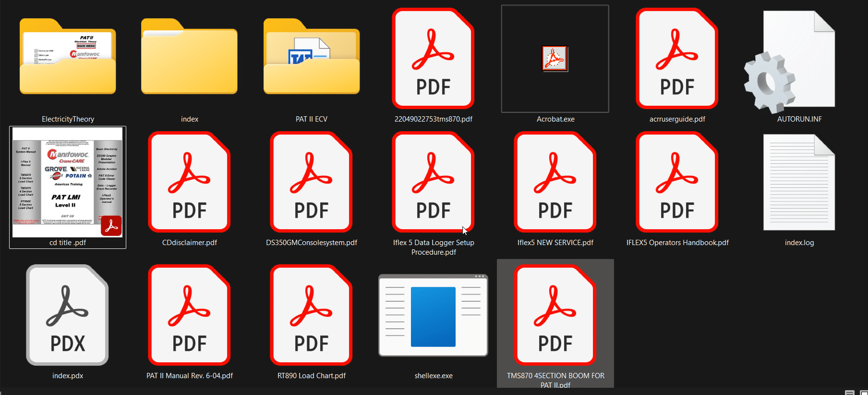Select the cd title .pdf preview thumbnail
The height and width of the screenshot is (395, 868).
point(68,182)
